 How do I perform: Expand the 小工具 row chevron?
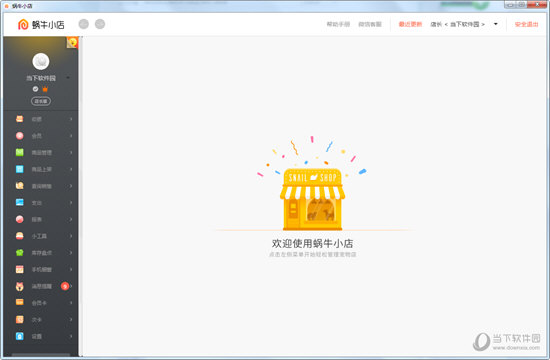click(x=71, y=236)
